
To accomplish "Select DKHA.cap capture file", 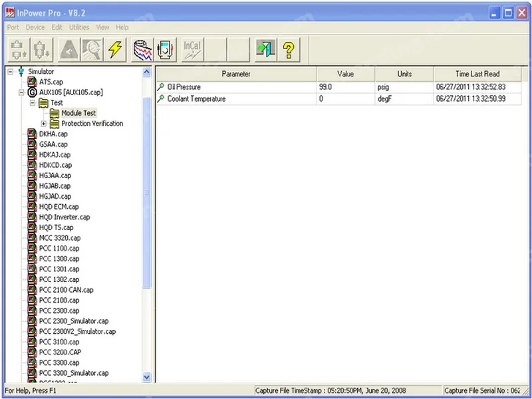I will pyautogui.click(x=53, y=134).
